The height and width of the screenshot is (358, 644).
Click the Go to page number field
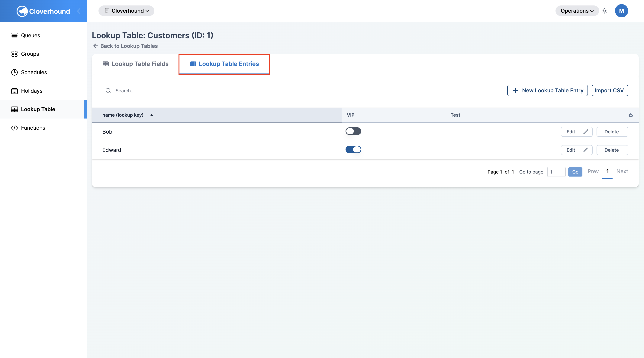click(556, 172)
